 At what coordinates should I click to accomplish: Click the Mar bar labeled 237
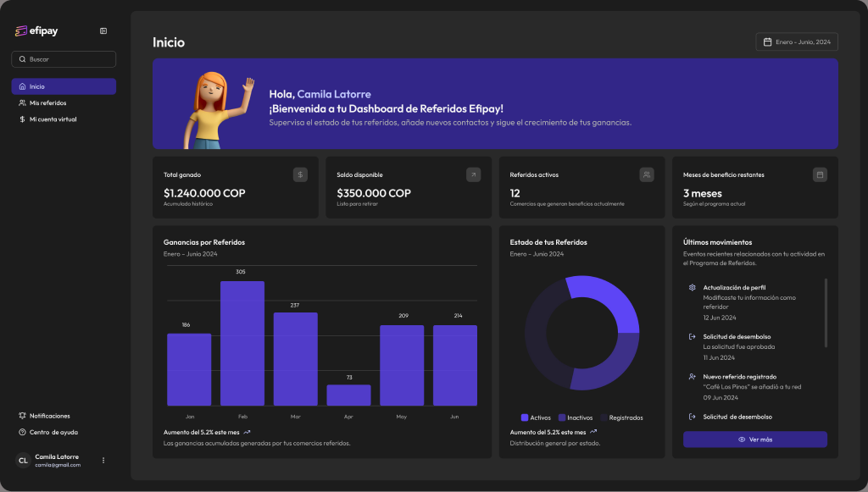click(296, 359)
